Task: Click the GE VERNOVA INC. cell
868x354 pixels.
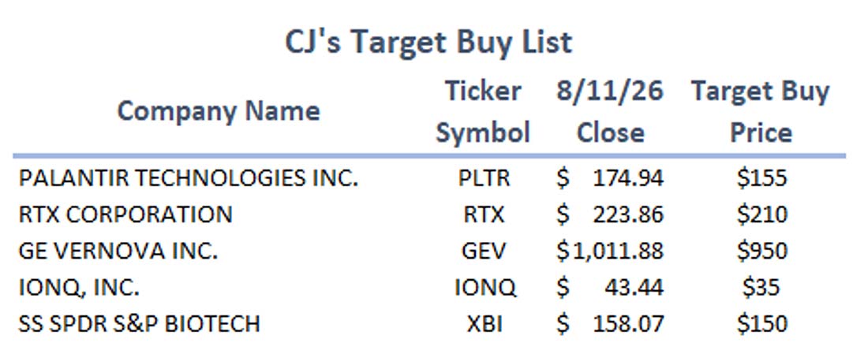Action: click(x=118, y=252)
